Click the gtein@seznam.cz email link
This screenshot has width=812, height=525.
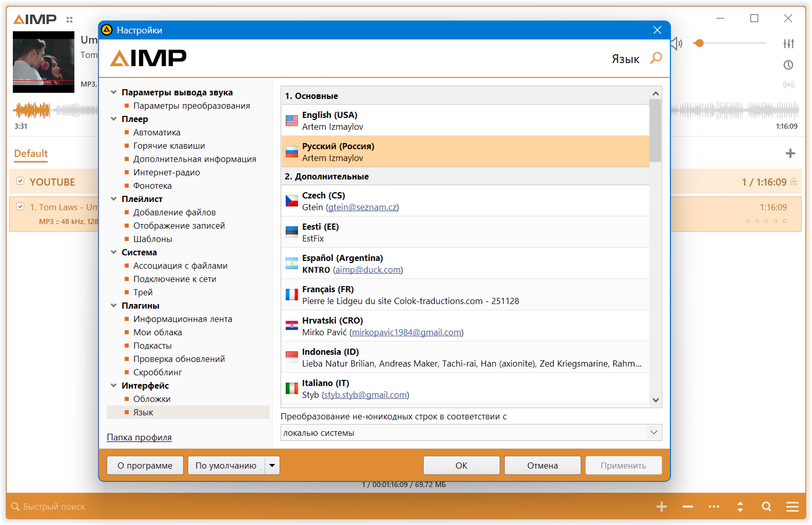pyautogui.click(x=362, y=207)
